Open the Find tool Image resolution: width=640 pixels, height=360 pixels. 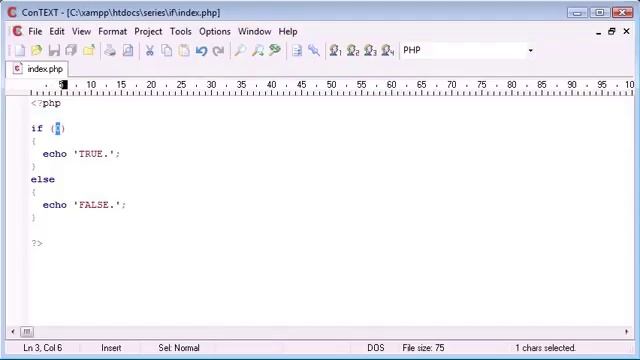point(240,51)
